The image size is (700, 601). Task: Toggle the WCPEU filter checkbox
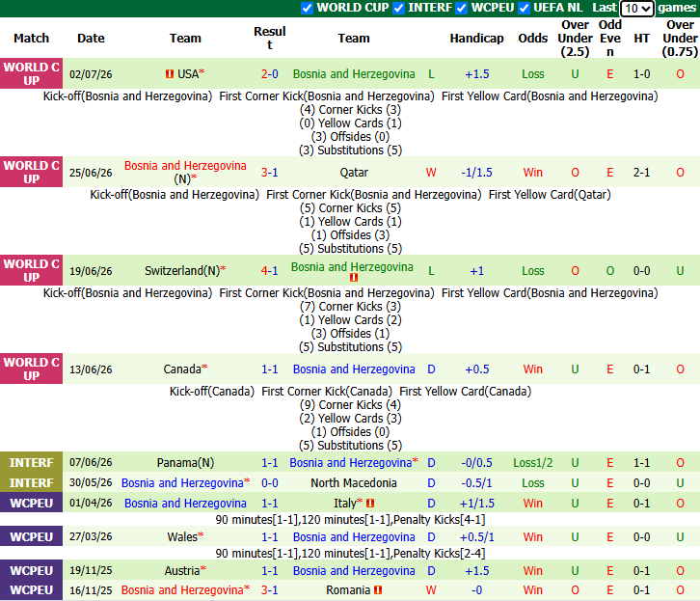tap(461, 8)
